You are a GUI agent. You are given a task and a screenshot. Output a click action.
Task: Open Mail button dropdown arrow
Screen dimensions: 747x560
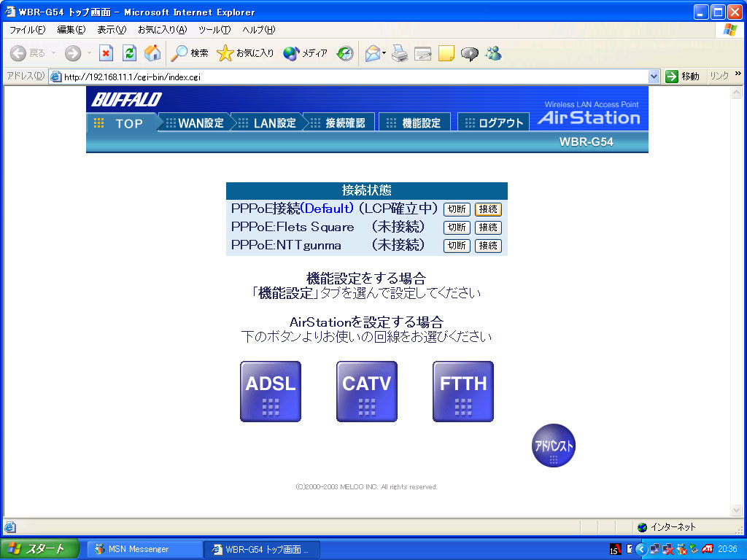pyautogui.click(x=384, y=53)
